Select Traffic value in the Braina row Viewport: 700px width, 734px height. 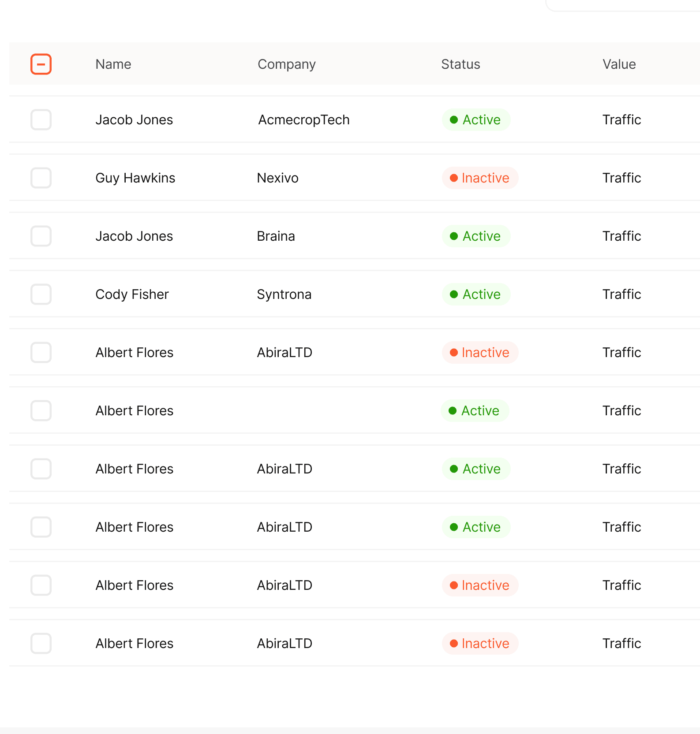(621, 236)
